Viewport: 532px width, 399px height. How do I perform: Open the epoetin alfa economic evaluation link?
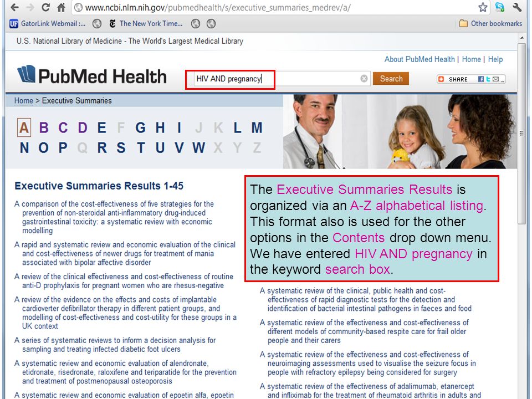point(124,395)
